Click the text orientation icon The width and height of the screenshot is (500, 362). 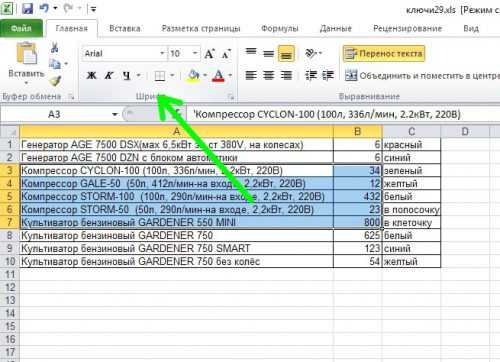click(311, 53)
